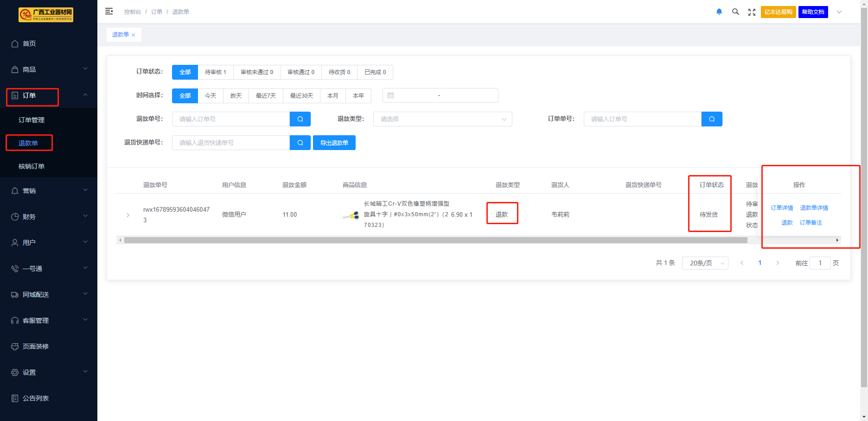Open the search magnifier in top bar
Viewport: 868px width, 421px height.
tap(735, 12)
